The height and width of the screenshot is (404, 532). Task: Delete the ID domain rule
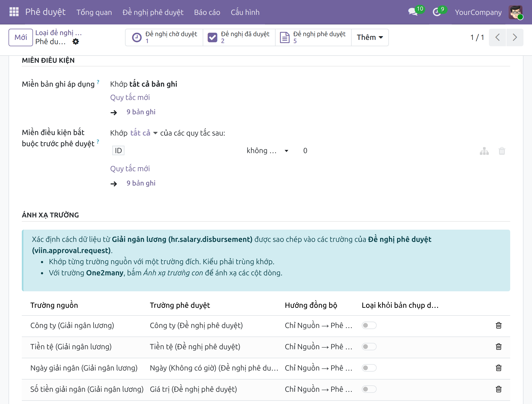(x=502, y=151)
